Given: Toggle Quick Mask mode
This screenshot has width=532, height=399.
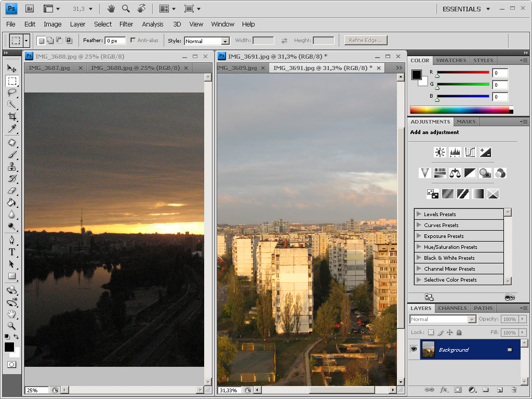Looking at the screenshot, I should click(x=11, y=365).
